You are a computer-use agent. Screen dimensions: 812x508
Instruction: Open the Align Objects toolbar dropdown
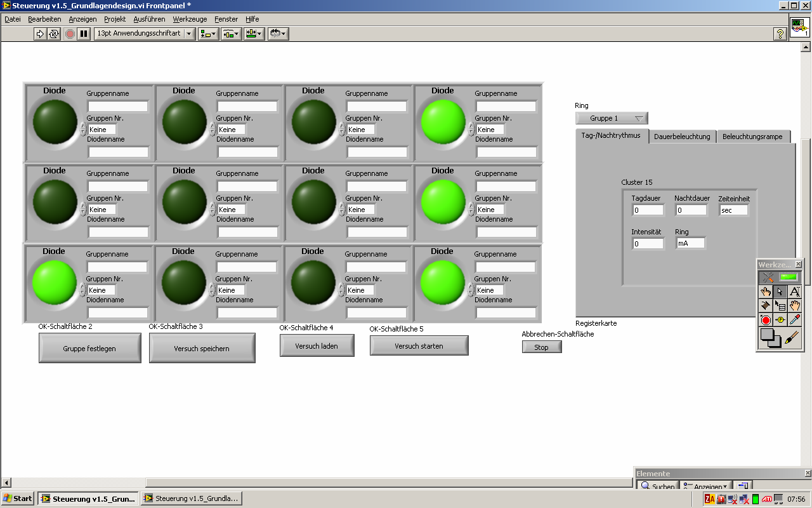pyautogui.click(x=208, y=34)
